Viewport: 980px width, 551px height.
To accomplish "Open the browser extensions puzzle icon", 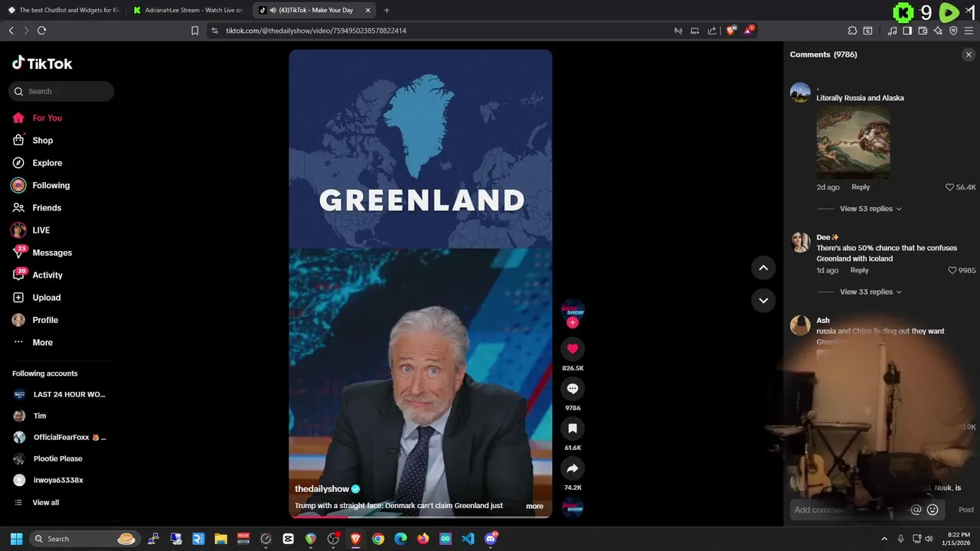I will (852, 31).
